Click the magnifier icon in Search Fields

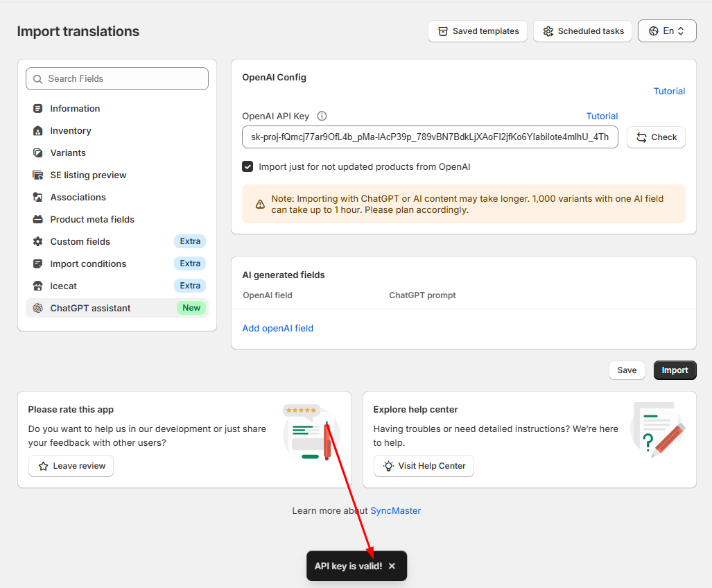(x=37, y=79)
